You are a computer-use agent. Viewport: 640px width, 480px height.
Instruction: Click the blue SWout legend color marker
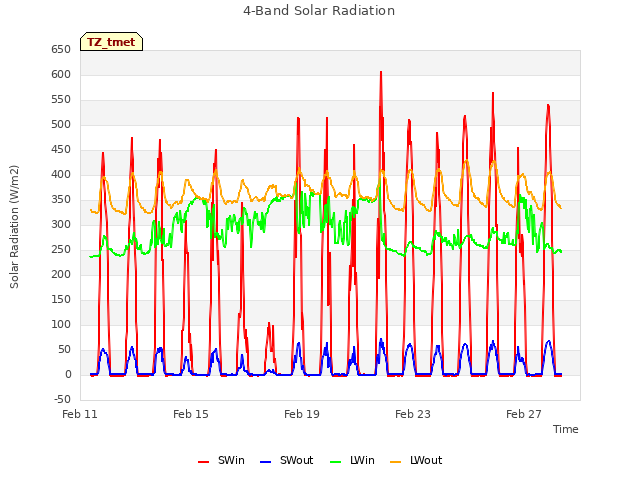265,462
